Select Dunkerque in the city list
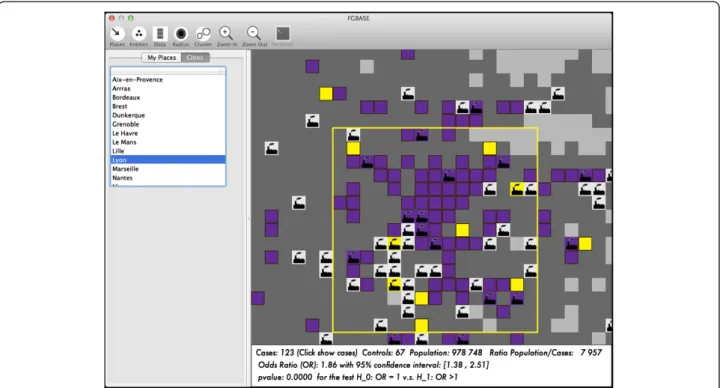Image resolution: width=720 pixels, height=388 pixels. tap(168, 115)
